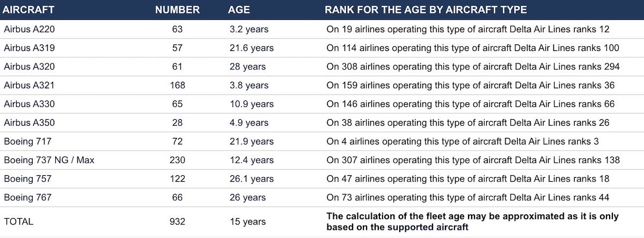644x238 pixels.
Task: Select the 15 years total age cell
Action: point(247,221)
